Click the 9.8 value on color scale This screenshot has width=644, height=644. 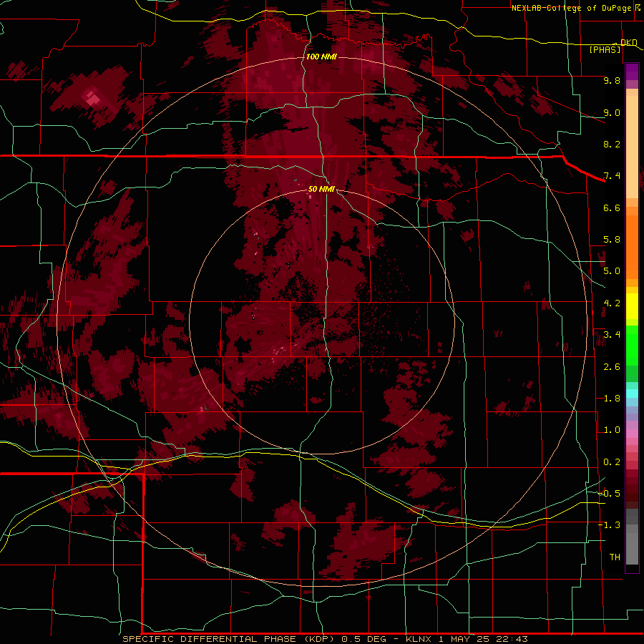click(612, 80)
